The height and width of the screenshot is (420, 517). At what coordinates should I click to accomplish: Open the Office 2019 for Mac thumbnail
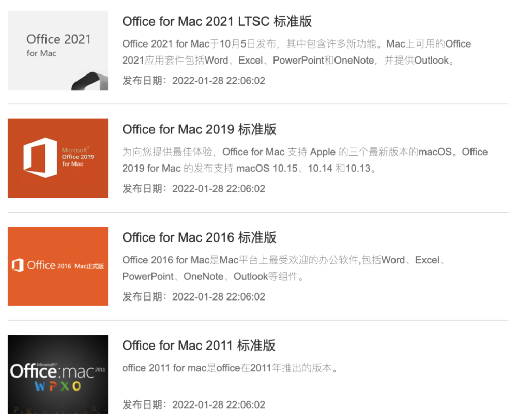coord(58,158)
